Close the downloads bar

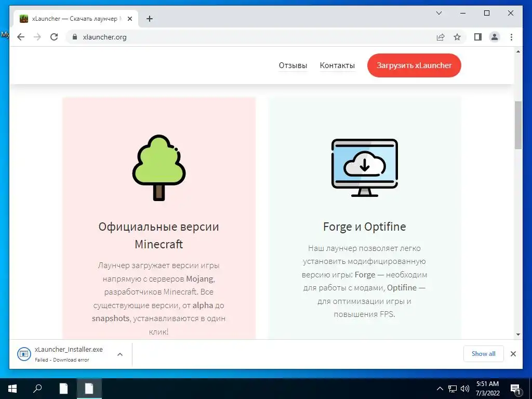coord(513,354)
